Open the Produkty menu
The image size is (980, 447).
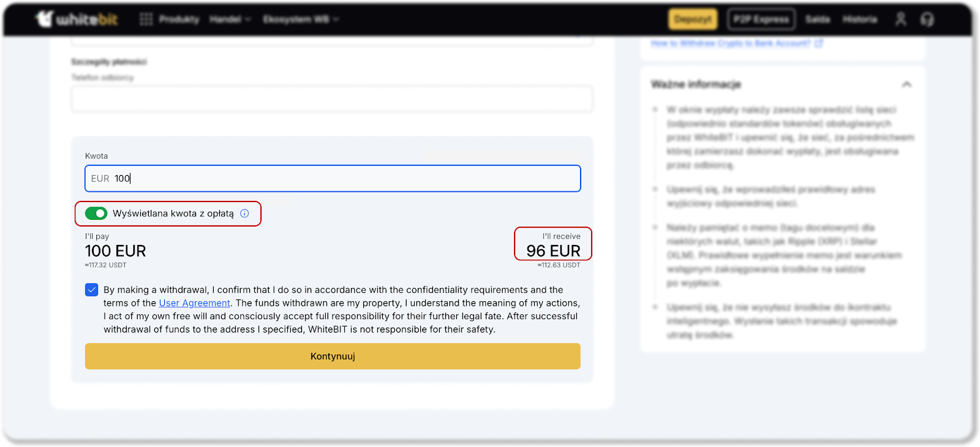(x=179, y=19)
